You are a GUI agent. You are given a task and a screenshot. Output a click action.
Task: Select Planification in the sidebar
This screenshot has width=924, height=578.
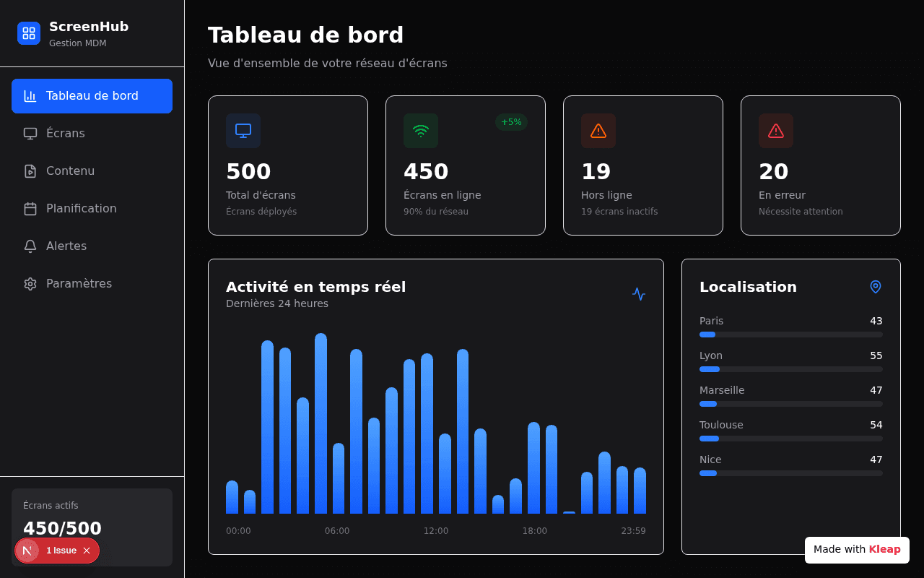(92, 209)
